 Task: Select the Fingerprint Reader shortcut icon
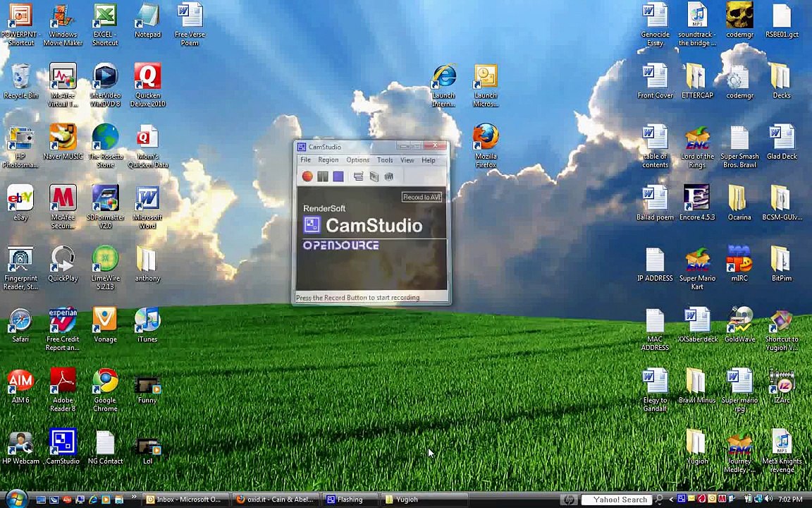(x=20, y=269)
